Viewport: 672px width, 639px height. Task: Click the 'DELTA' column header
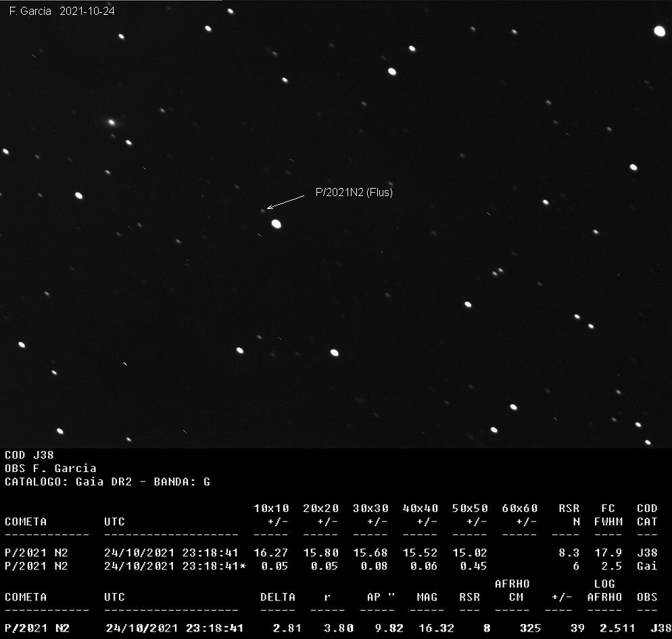278,597
